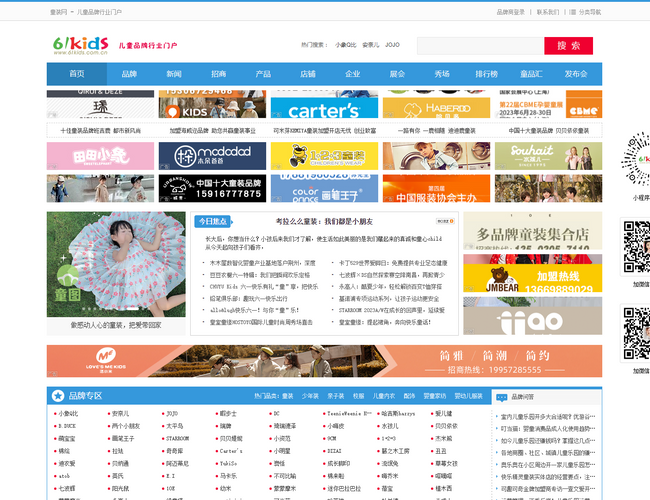Click hot search term 安奈儿
The width and height of the screenshot is (650, 500).
point(371,45)
